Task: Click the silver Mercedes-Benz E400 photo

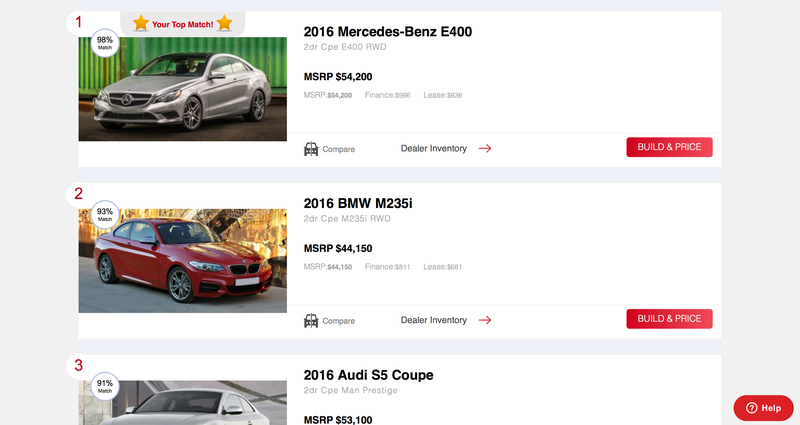Action: click(x=183, y=89)
